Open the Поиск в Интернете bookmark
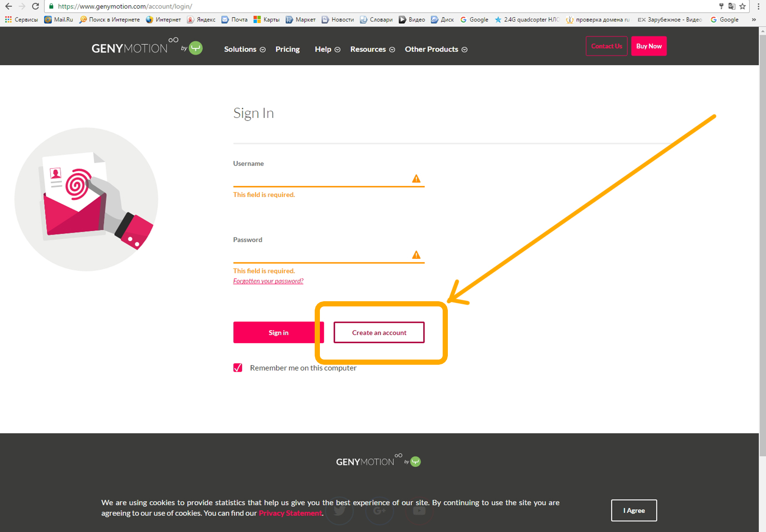This screenshot has height=532, width=766. [x=109, y=19]
